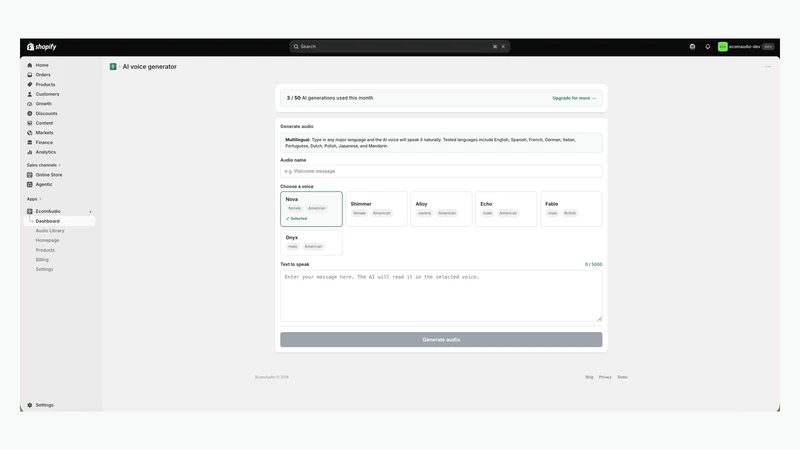Select the Nova voice card
The height and width of the screenshot is (450, 800).
click(x=311, y=209)
